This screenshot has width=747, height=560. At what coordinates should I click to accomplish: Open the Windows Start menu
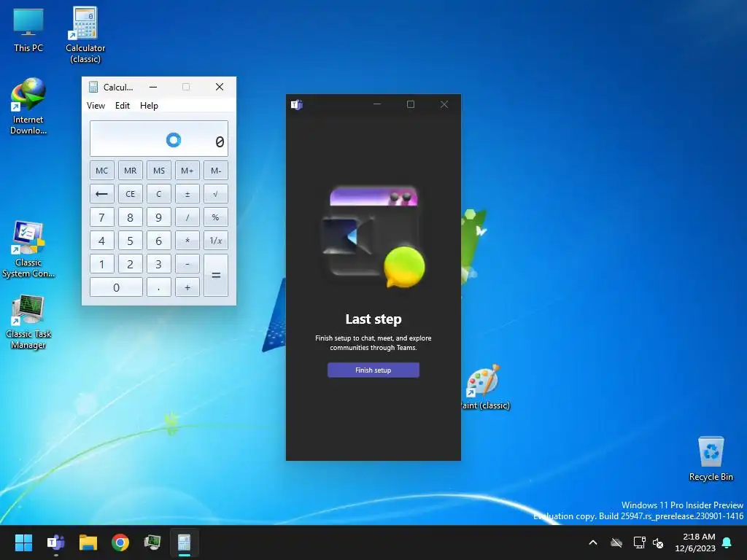click(x=23, y=542)
